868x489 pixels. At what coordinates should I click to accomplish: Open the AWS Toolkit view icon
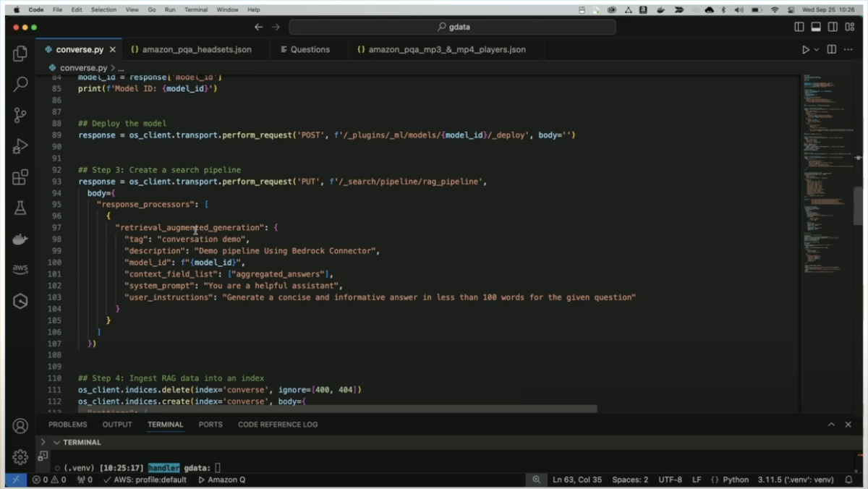click(x=20, y=269)
